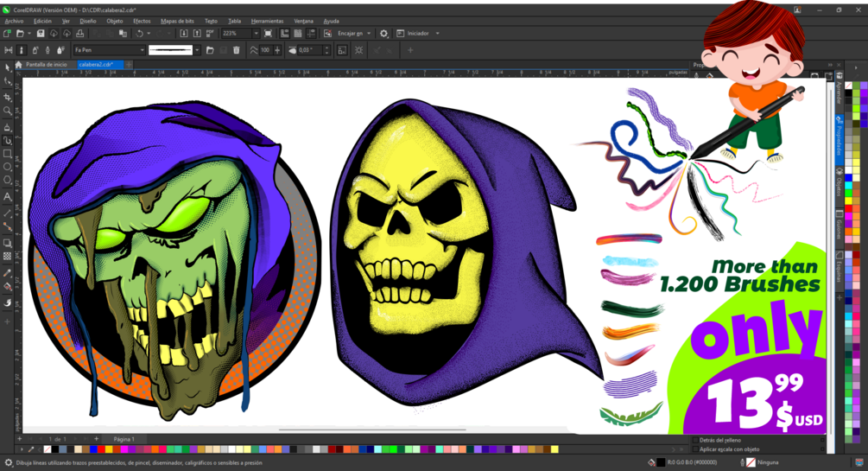
Task: Select the Interactive Fill bucket tool
Action: click(x=7, y=286)
